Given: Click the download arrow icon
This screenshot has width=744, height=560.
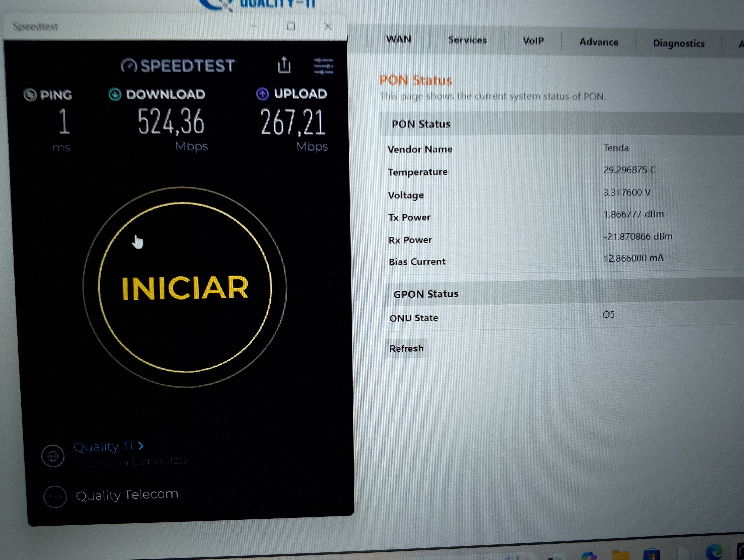Looking at the screenshot, I should [x=115, y=94].
